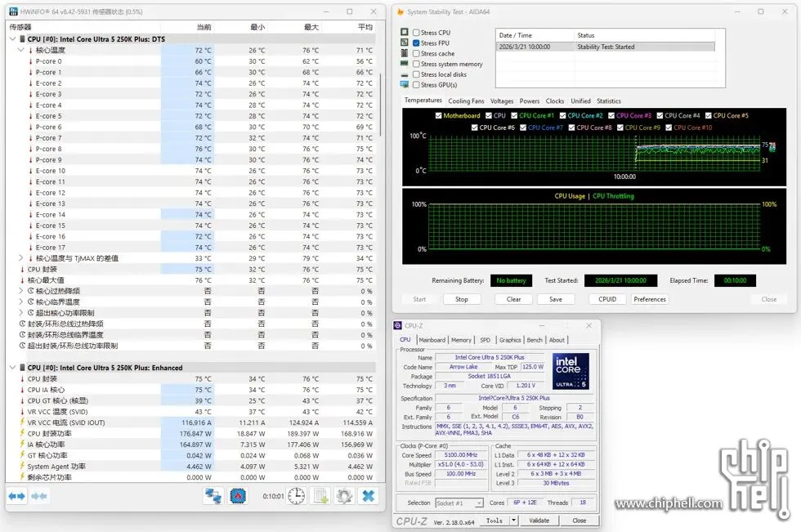Reset the elapsed time clock icon
This screenshot has height=532, width=801.
coord(296,496)
